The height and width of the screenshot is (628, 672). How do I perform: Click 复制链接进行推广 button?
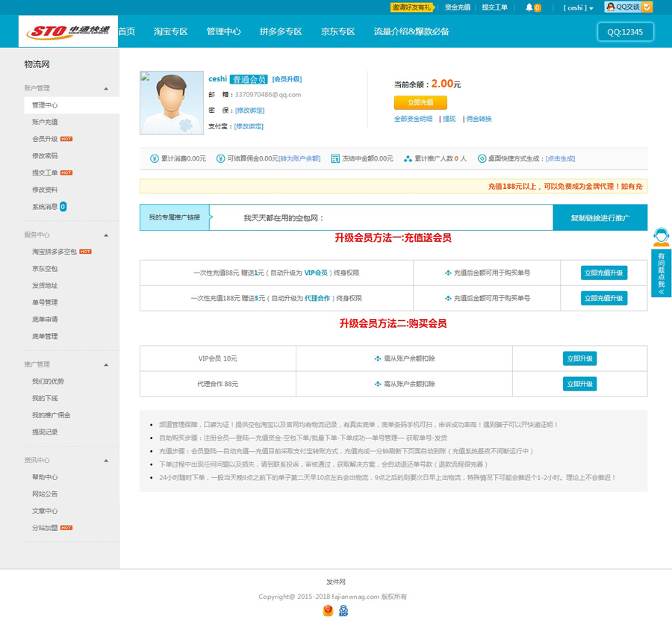[600, 218]
